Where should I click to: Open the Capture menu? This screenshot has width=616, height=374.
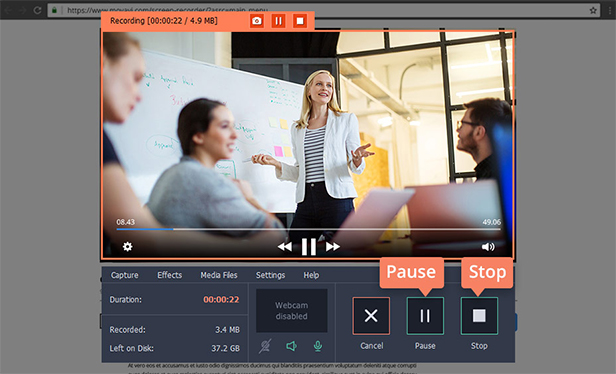pyautogui.click(x=125, y=275)
